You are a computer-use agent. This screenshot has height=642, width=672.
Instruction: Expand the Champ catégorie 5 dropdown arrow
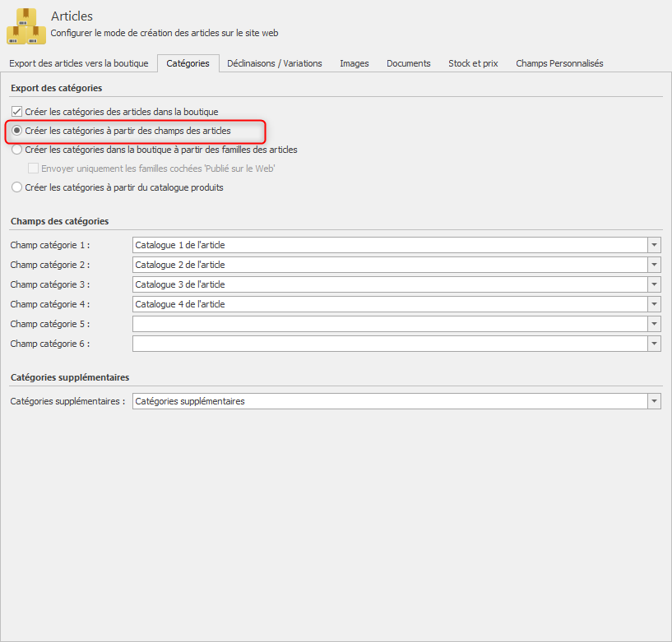[x=654, y=324]
